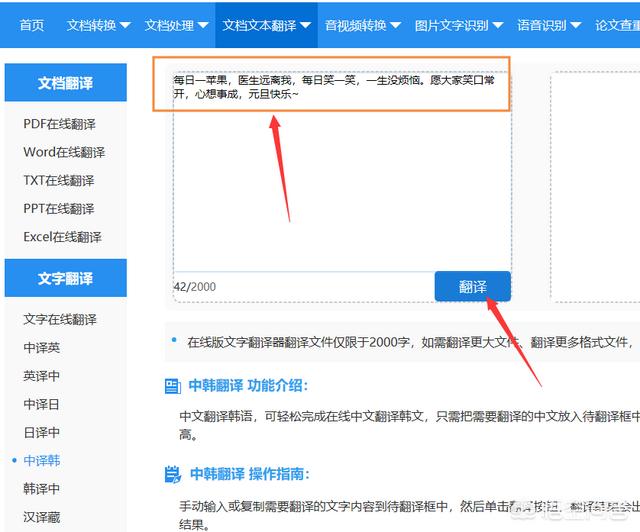
Task: Expand the 文档处理 dropdown menu
Action: pos(176,24)
